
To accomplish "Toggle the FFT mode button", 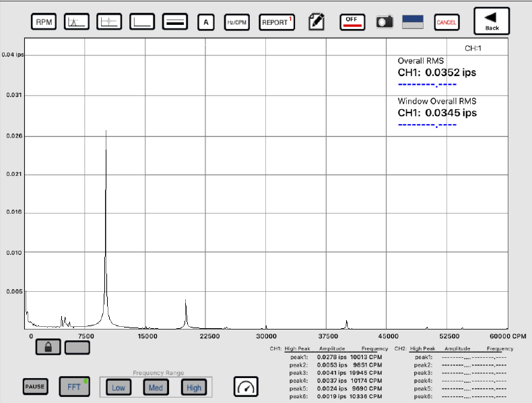I will click(74, 386).
